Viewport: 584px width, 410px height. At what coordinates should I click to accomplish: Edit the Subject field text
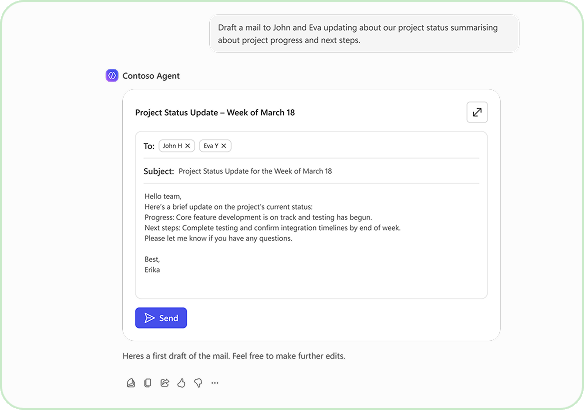click(255, 171)
